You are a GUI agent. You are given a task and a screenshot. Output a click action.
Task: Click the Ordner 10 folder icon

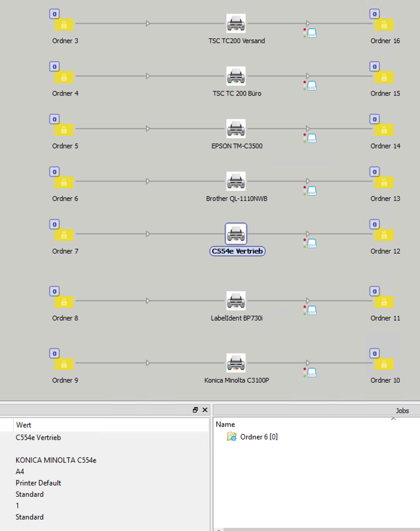(384, 365)
